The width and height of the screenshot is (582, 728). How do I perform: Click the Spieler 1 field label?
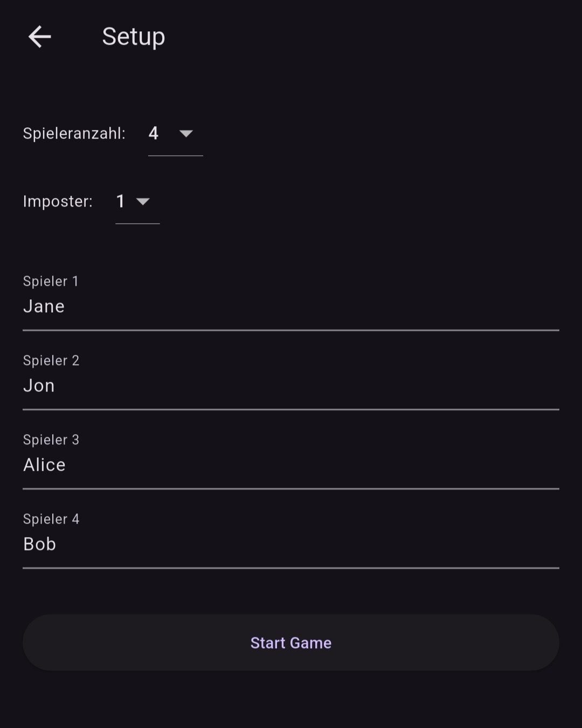51,281
